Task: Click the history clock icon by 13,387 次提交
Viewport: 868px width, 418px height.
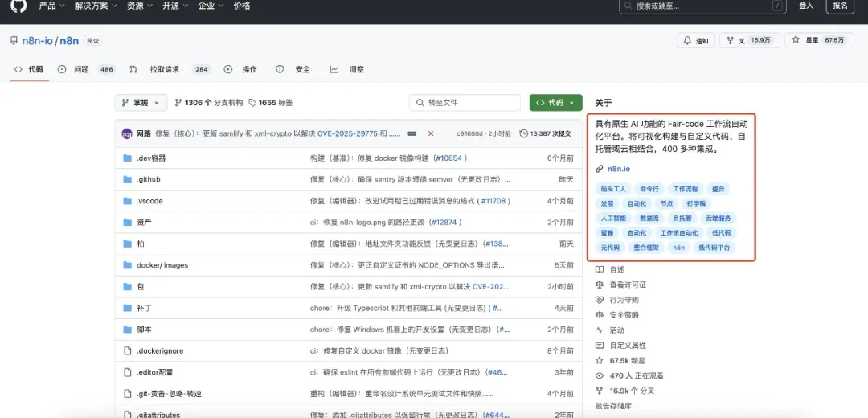Action: (x=524, y=133)
